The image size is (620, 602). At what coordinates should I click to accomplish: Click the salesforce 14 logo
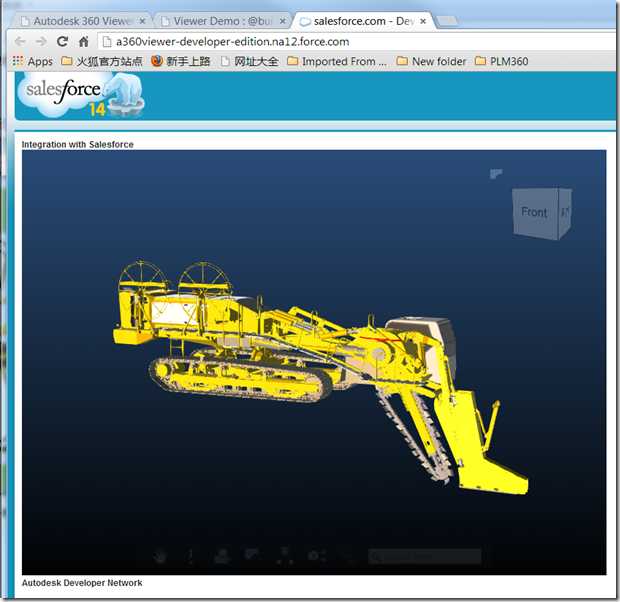click(81, 96)
